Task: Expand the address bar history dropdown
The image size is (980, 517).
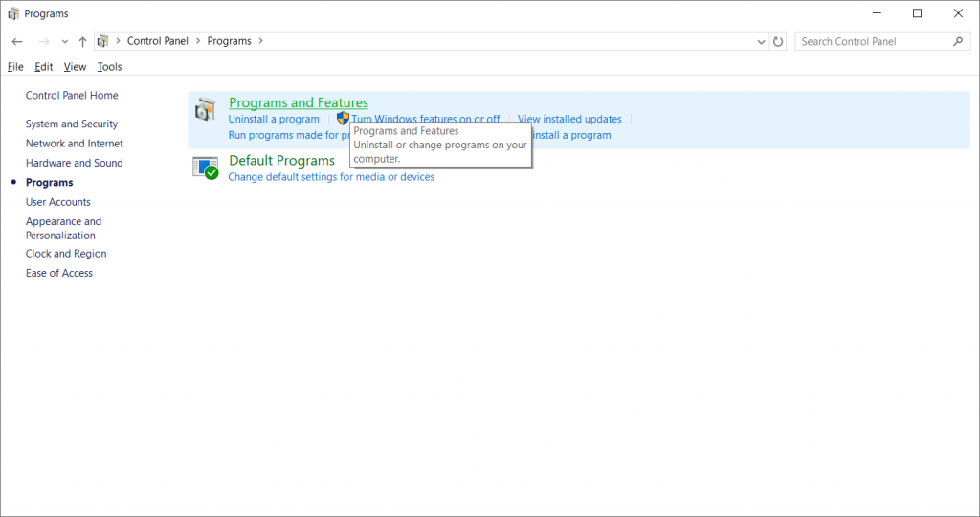Action: [761, 41]
